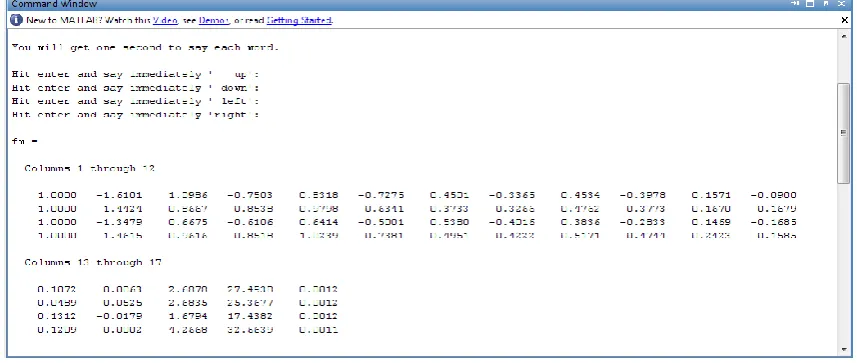The height and width of the screenshot is (363, 857).
Task: Click the value -0.7275
Action: pos(381,195)
